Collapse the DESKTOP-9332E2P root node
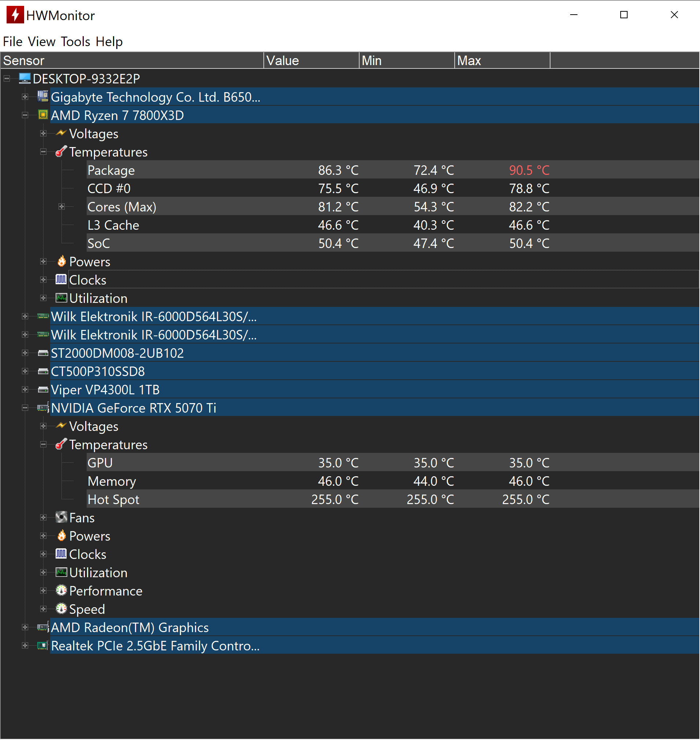The width and height of the screenshot is (700, 740). coord(7,79)
